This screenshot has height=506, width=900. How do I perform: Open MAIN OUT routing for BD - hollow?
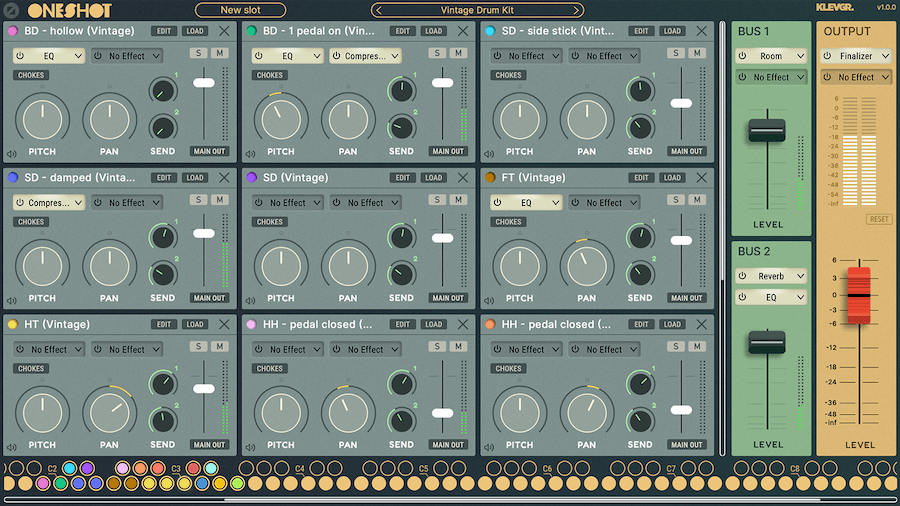[x=210, y=151]
